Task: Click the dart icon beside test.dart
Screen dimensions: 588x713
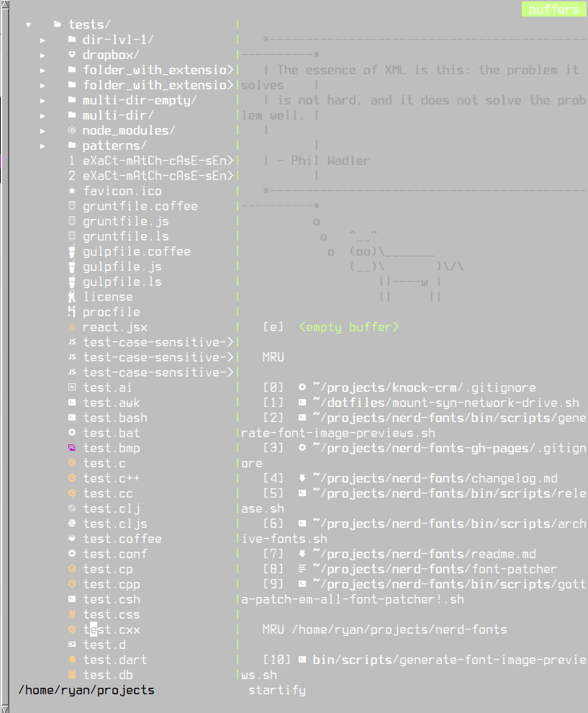Action: point(72,659)
